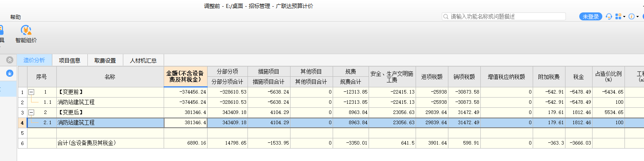
Task: Click total cell 598.91
Action: click(x=464, y=143)
